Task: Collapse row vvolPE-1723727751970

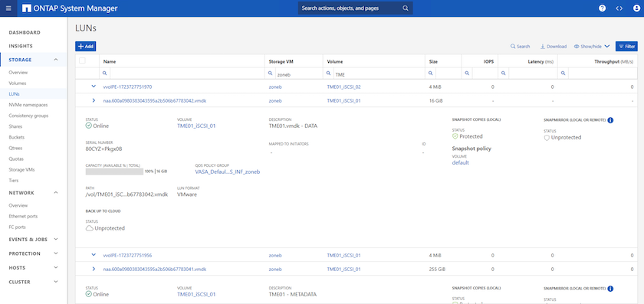Action: [x=94, y=87]
